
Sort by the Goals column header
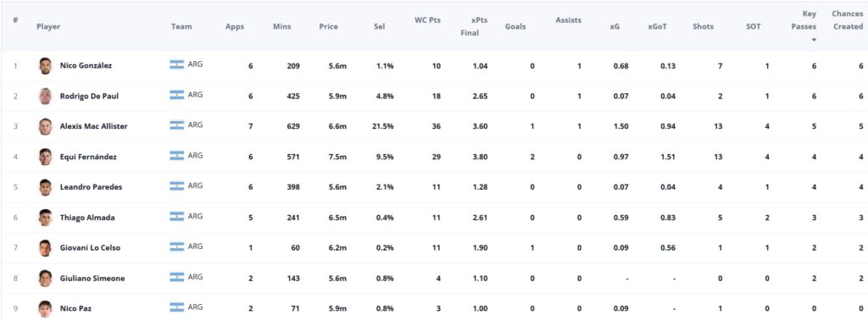click(515, 26)
